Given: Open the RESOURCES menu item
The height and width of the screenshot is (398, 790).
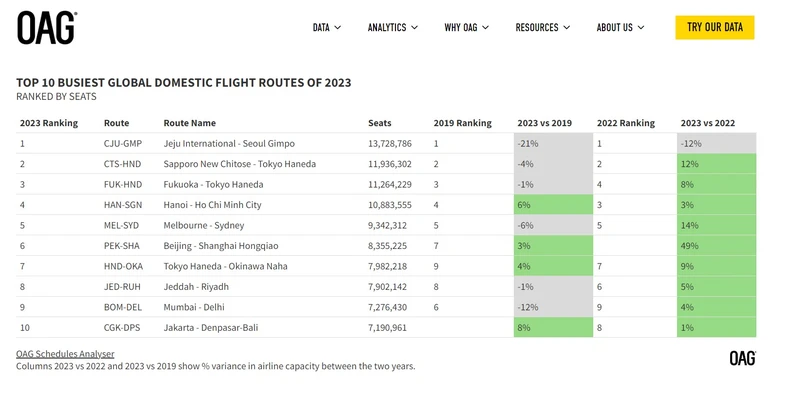Looking at the screenshot, I should pos(537,28).
